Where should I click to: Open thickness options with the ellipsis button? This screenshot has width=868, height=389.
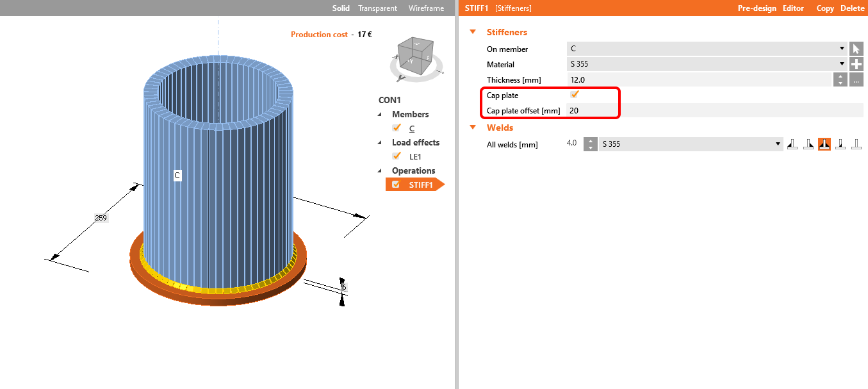(856, 80)
